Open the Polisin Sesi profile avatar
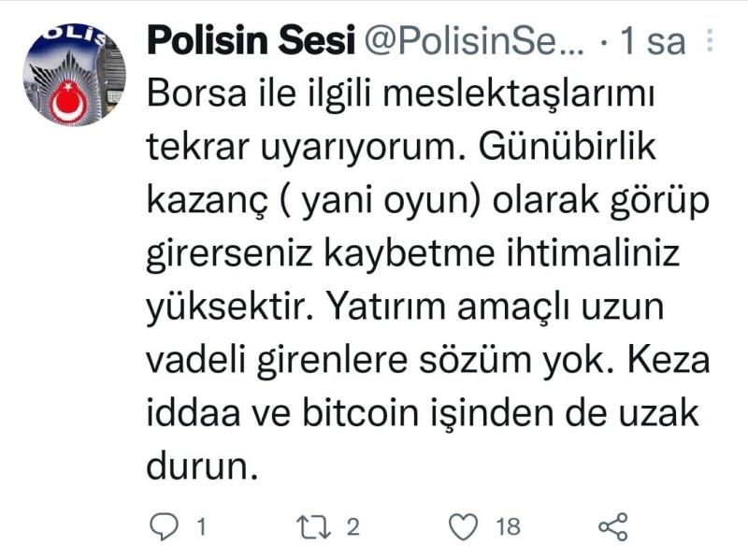This screenshot has height=560, width=748. tap(75, 75)
